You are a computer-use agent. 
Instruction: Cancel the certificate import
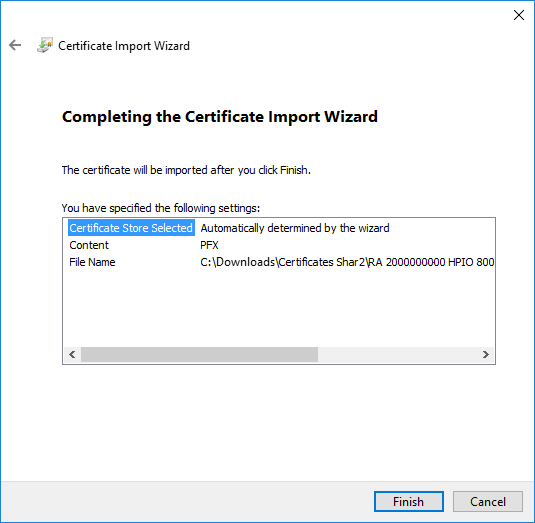pyautogui.click(x=488, y=501)
